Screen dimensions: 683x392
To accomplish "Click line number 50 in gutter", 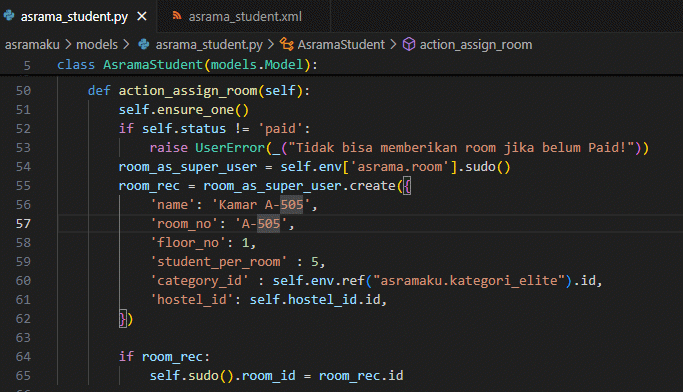I will 23,91.
